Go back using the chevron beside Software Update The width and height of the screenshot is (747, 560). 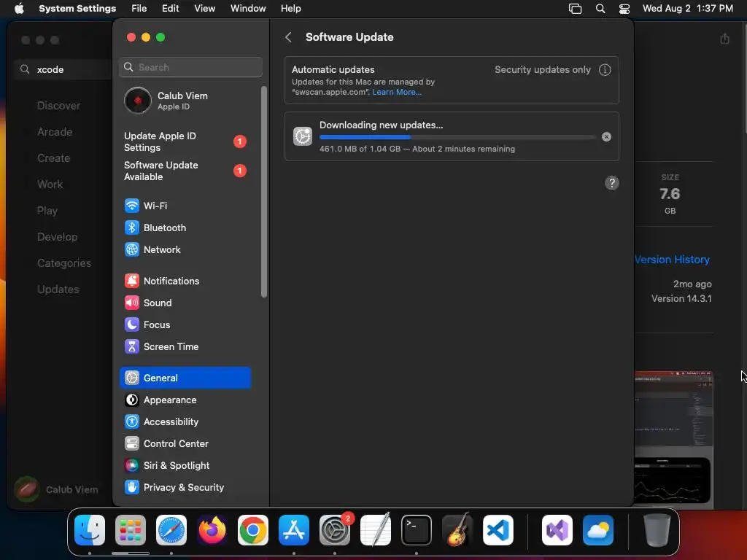click(x=288, y=37)
